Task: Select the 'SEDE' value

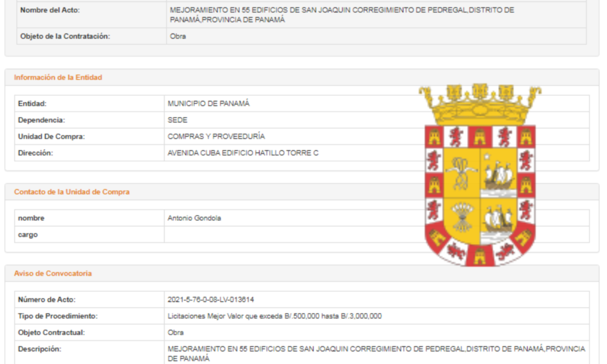Action: pyautogui.click(x=177, y=120)
